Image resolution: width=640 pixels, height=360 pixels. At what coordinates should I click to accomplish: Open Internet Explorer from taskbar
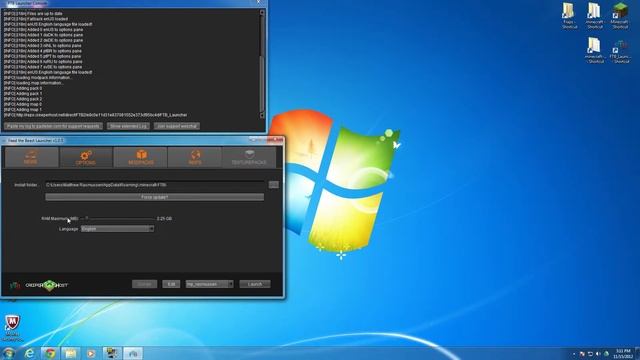(29, 353)
